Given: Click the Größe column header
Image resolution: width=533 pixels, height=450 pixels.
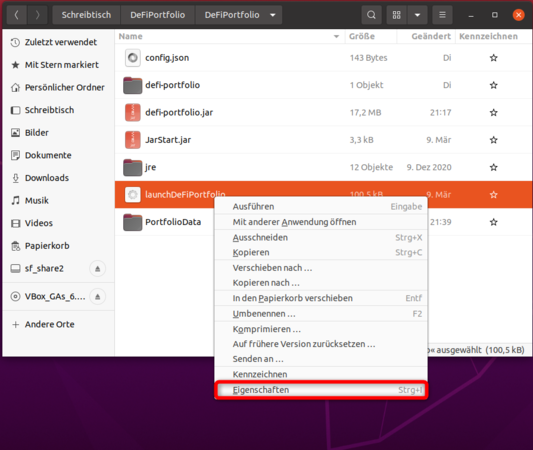Looking at the screenshot, I should [371, 36].
